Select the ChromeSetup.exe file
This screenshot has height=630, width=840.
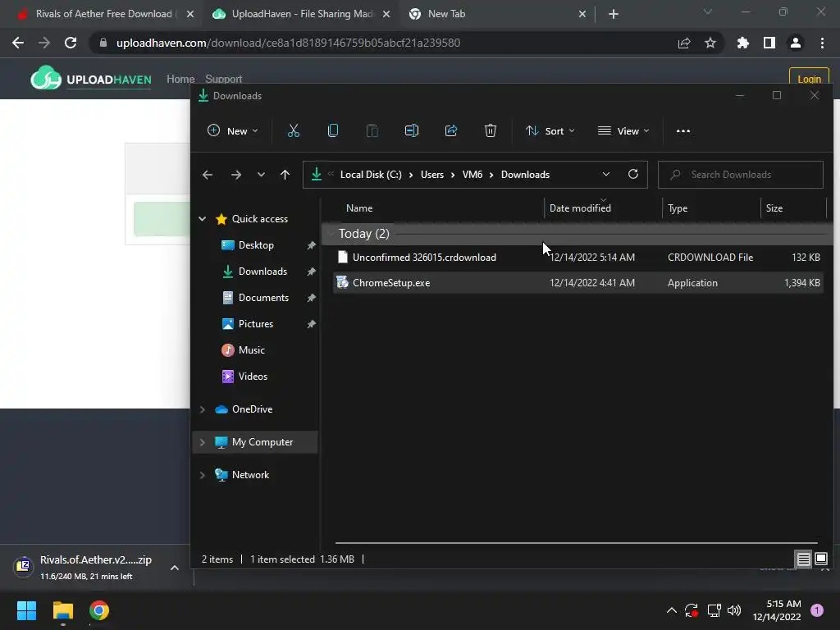tap(578, 283)
